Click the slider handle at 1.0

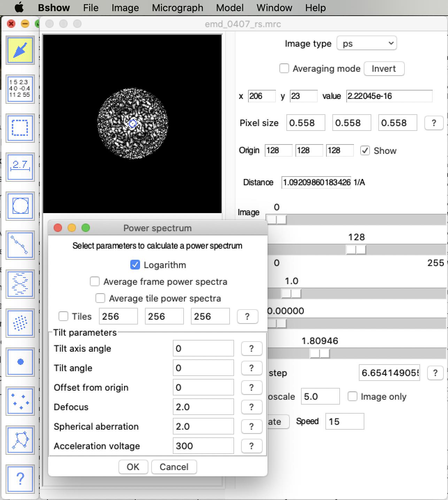pos(291,294)
